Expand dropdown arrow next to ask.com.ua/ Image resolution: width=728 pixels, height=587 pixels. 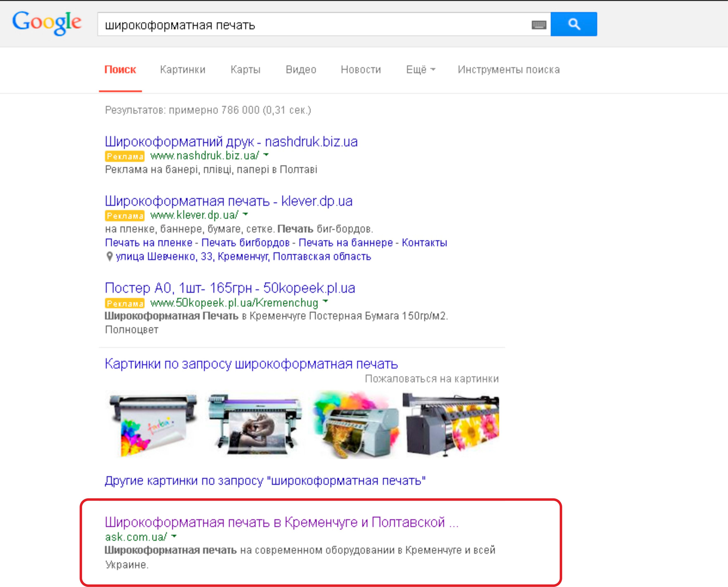[174, 536]
